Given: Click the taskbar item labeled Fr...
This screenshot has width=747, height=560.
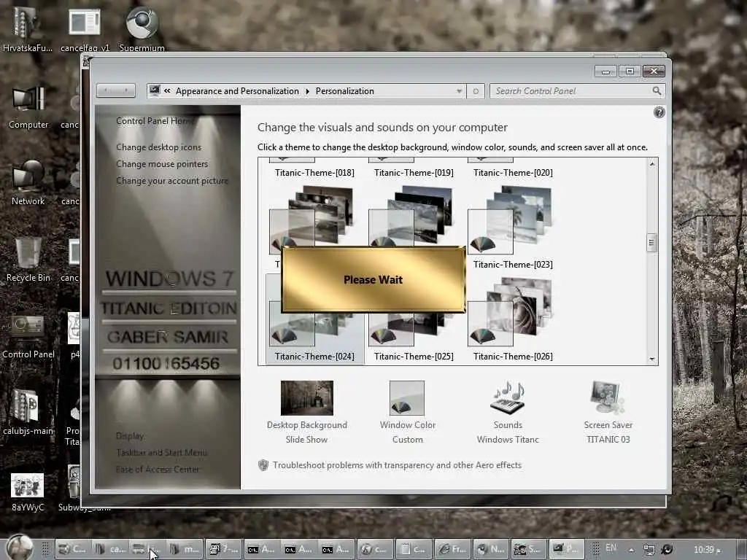Looking at the screenshot, I should coord(452,550).
